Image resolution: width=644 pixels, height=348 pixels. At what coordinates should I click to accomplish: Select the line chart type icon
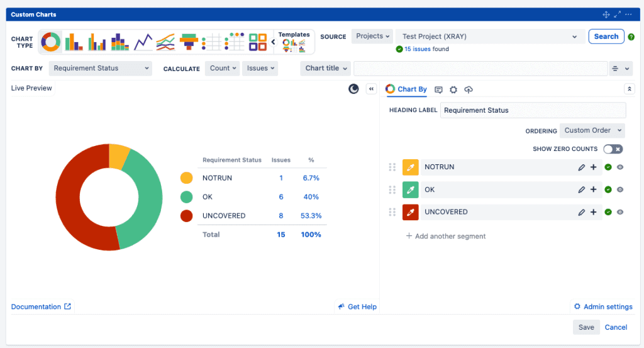(x=143, y=42)
